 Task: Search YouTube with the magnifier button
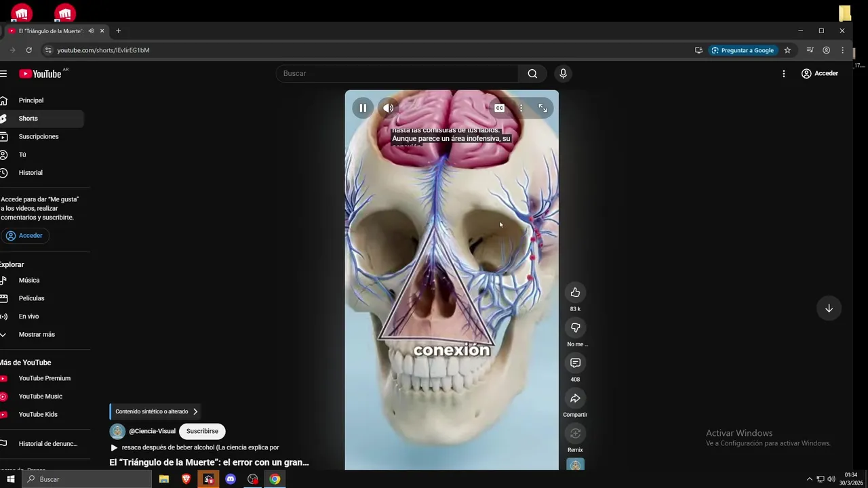click(532, 73)
